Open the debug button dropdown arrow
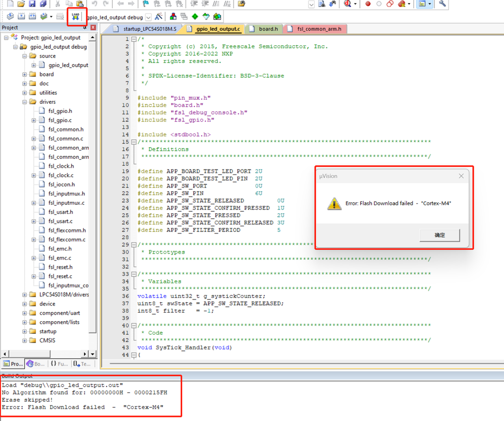 tap(355, 4)
